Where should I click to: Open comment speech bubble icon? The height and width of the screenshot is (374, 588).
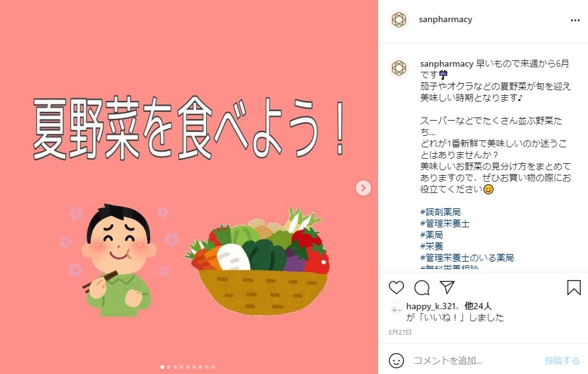pyautogui.click(x=422, y=288)
